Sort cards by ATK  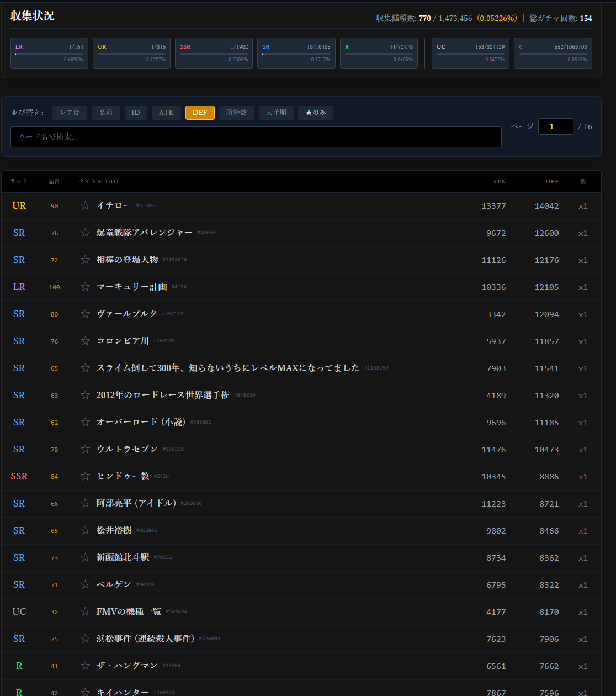166,113
